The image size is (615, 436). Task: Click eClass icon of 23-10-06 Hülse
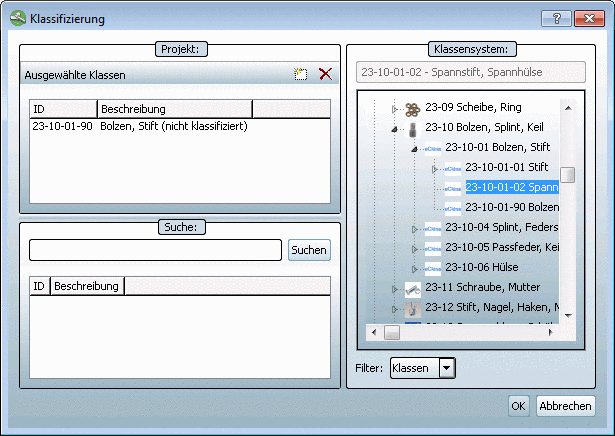point(433,269)
